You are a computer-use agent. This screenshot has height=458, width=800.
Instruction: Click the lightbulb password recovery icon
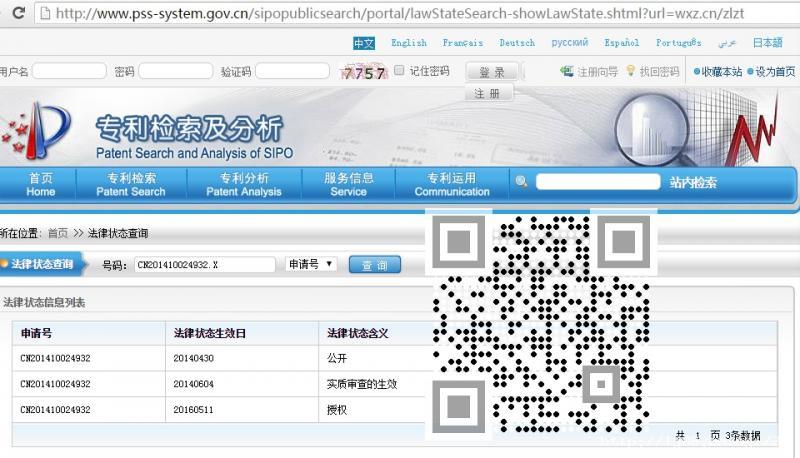click(631, 70)
